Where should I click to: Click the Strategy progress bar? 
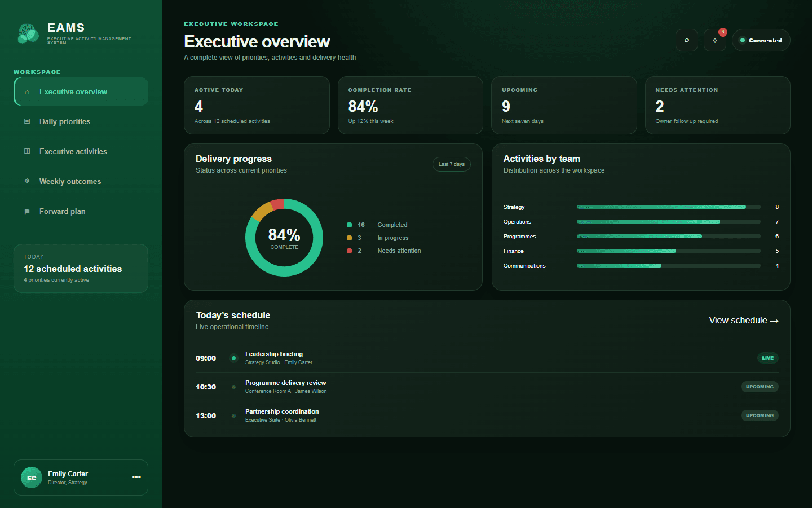click(669, 207)
